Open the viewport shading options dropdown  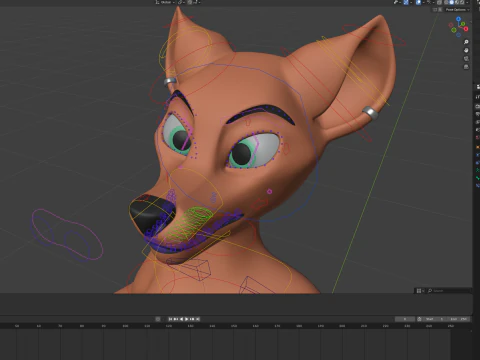pyautogui.click(x=467, y=2)
